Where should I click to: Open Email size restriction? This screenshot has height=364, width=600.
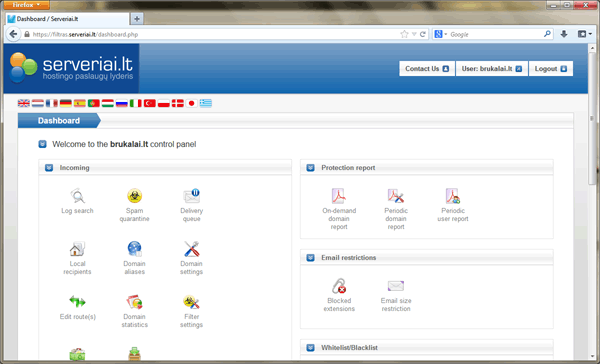(396, 295)
